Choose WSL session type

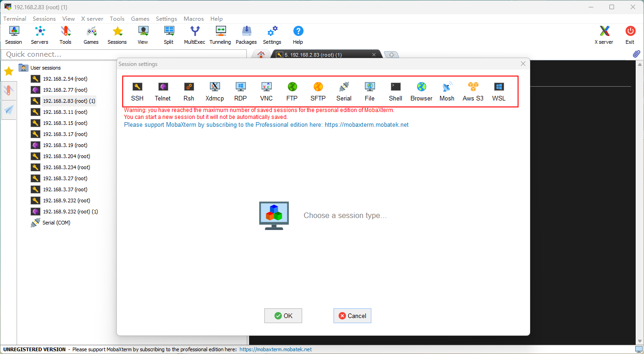(499, 91)
